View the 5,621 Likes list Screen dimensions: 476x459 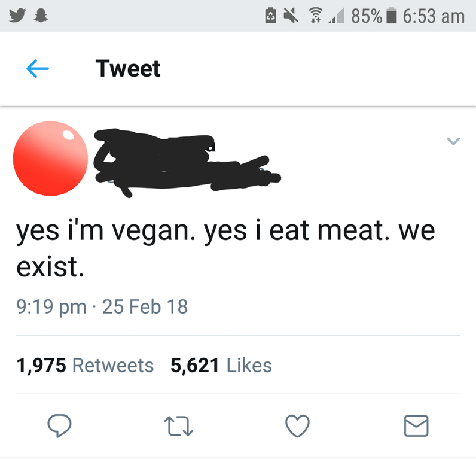coord(221,365)
